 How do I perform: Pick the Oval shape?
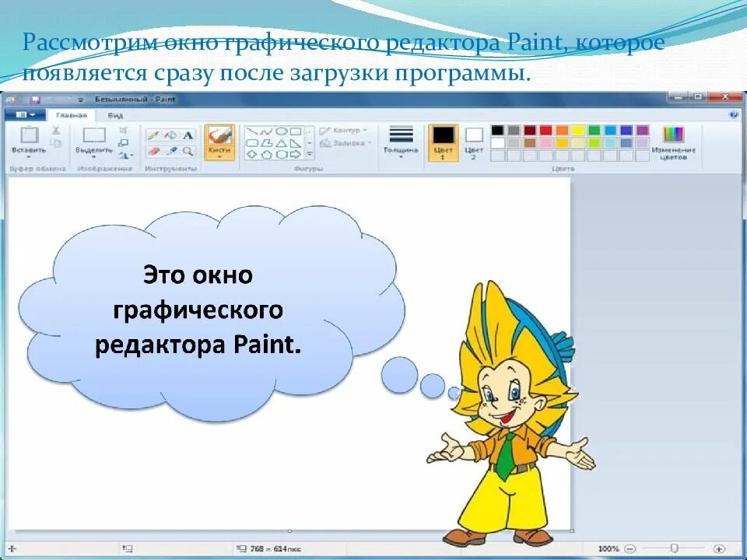tap(281, 131)
